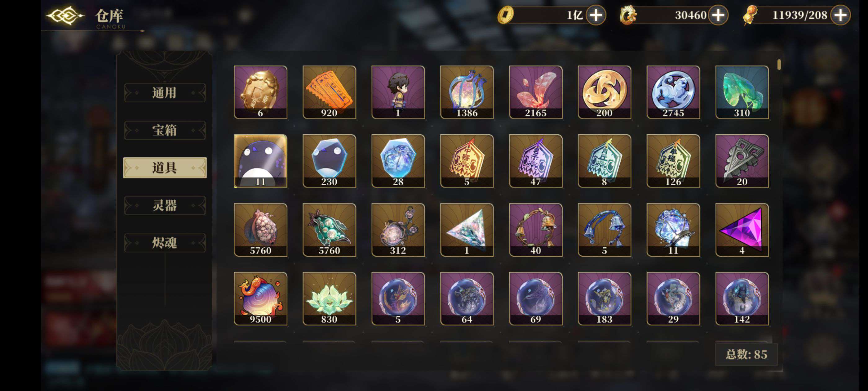Select the green lotus flower item 830

click(x=329, y=299)
